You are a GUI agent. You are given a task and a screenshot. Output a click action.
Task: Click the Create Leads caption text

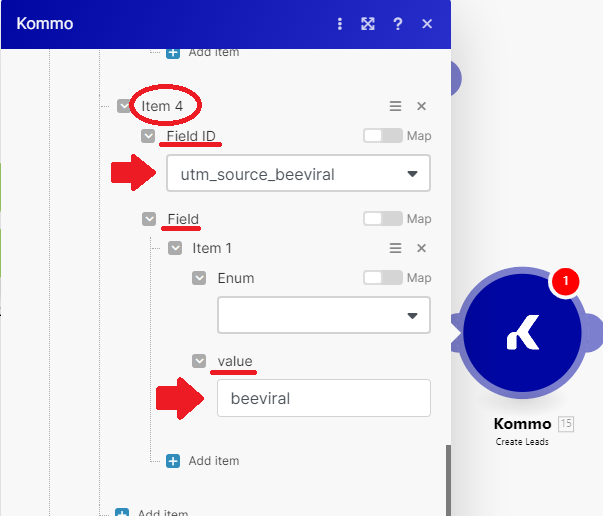pos(522,442)
